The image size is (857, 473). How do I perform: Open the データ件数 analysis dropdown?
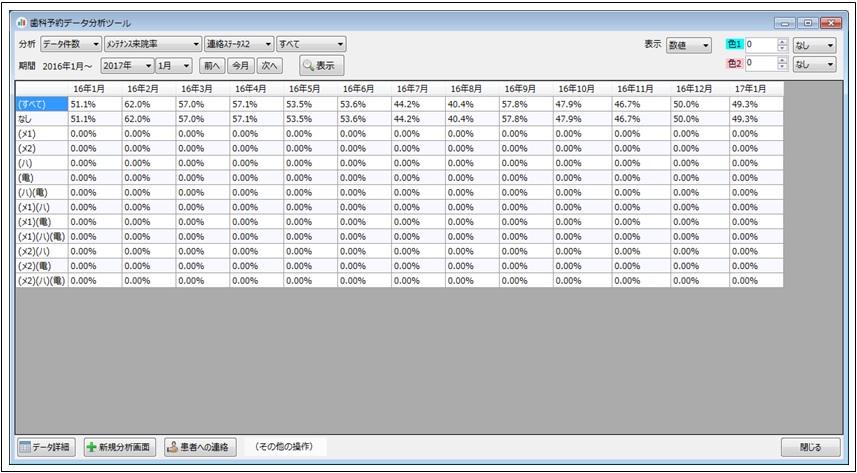(71, 44)
